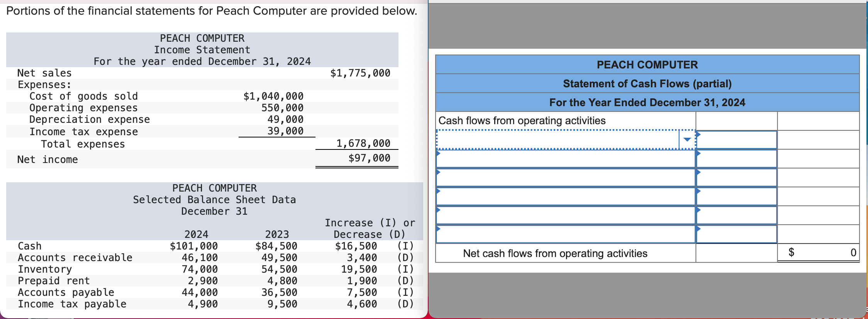Click the Income tax payable 2023 balance 9,500
This screenshot has width=868, height=319.
[x=282, y=304]
